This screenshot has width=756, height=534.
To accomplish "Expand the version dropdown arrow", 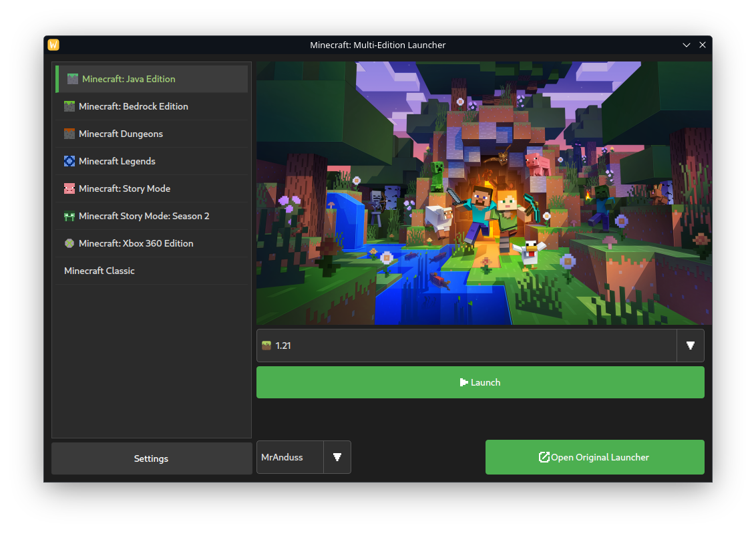I will (691, 346).
